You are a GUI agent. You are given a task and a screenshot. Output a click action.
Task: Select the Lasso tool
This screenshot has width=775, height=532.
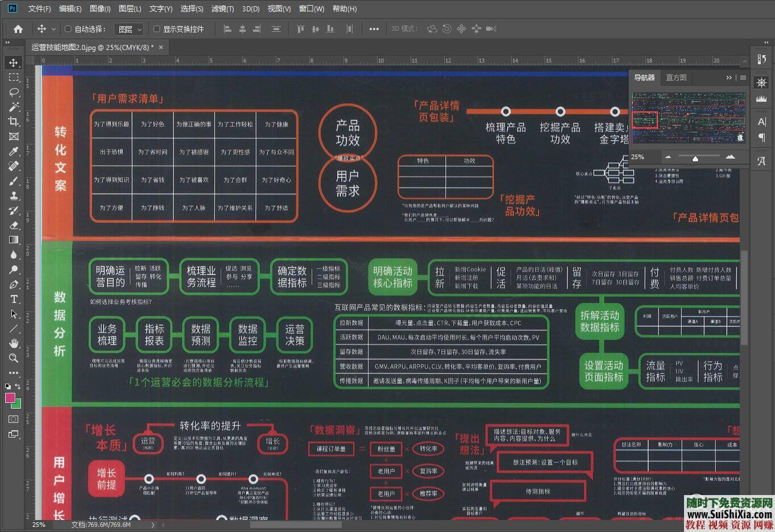[x=14, y=92]
